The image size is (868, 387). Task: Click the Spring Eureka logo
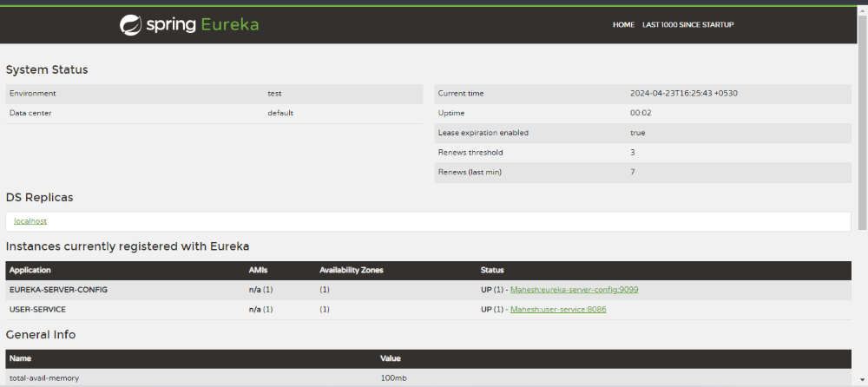pyautogui.click(x=189, y=24)
